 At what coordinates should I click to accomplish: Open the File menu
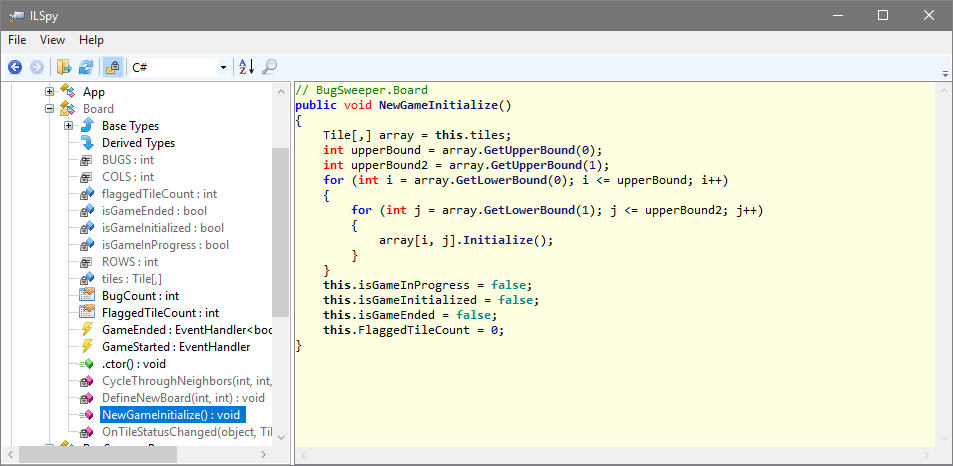(x=17, y=40)
